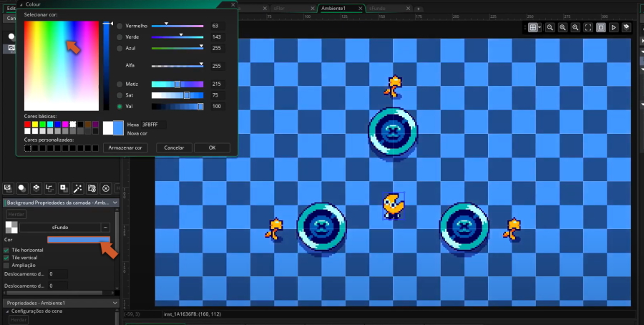Add a new workspace tab
644x325 pixels.
tap(418, 9)
